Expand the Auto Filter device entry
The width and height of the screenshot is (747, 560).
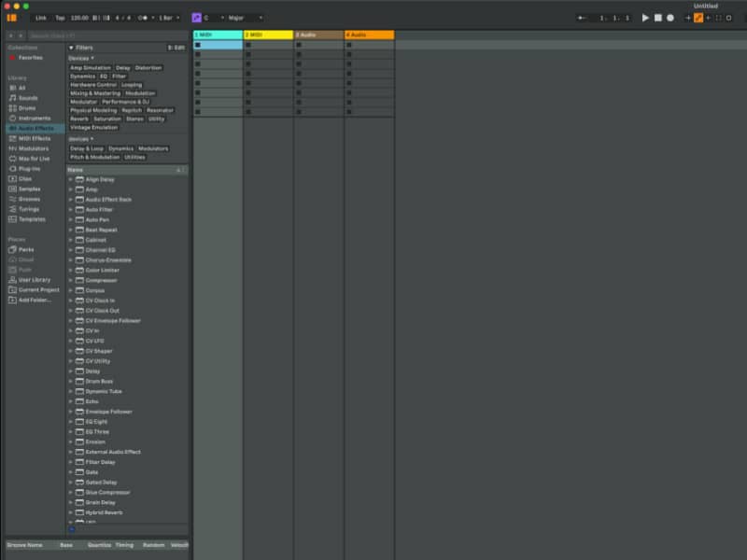[99, 209]
